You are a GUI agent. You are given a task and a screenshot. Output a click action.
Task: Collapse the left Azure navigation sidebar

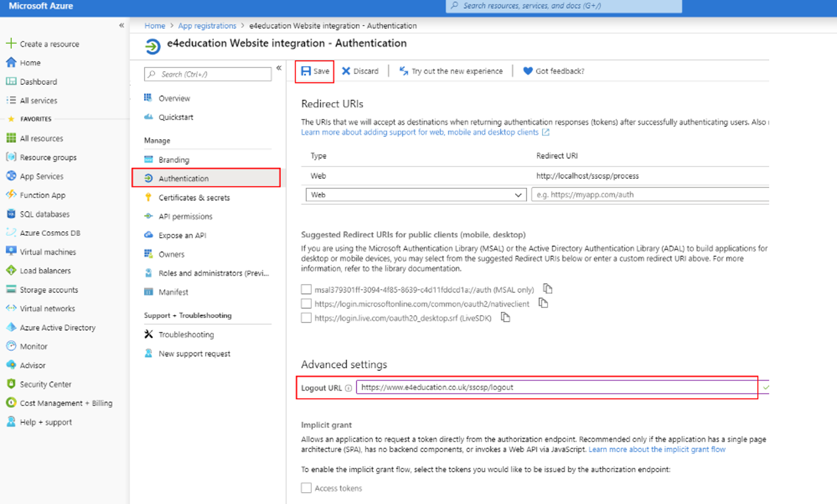point(122,26)
